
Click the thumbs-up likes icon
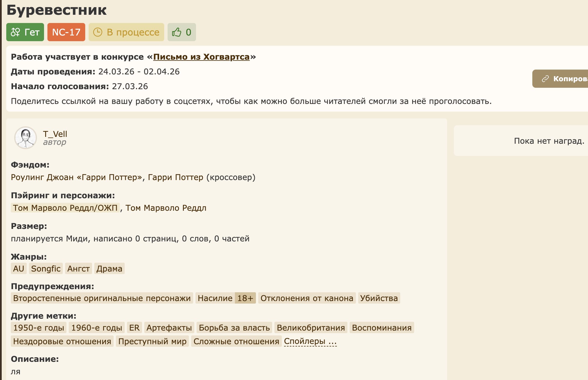pyautogui.click(x=176, y=32)
